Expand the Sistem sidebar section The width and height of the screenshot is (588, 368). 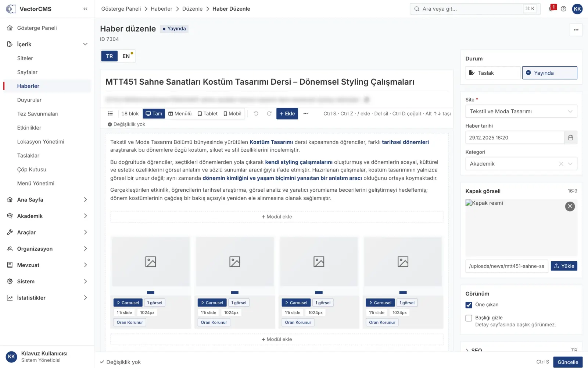coord(47,282)
